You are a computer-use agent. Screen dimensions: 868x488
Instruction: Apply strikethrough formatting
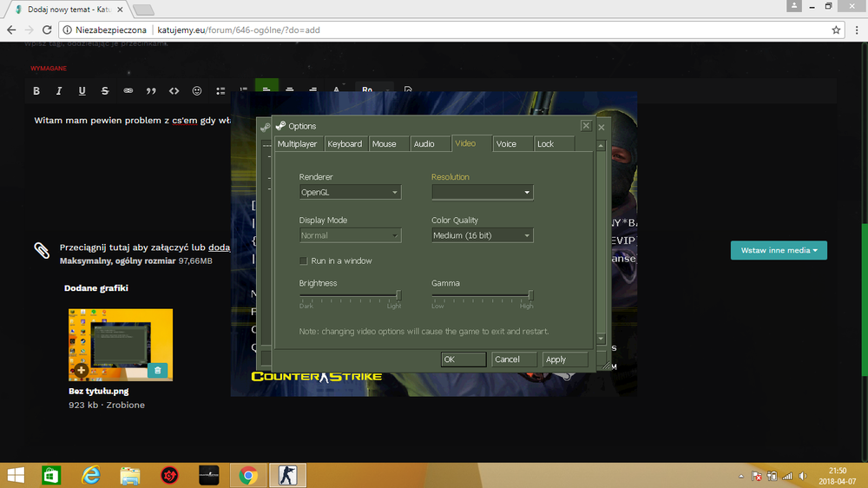click(105, 91)
